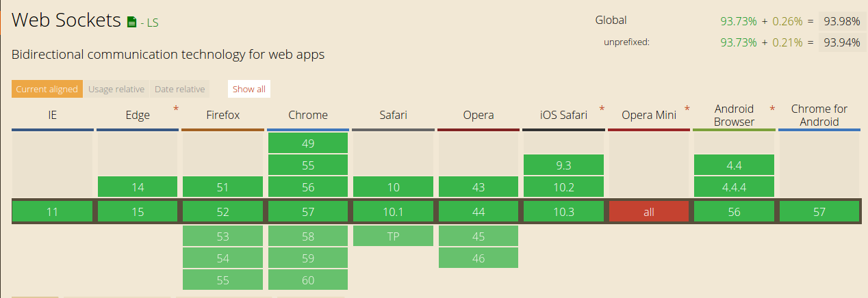Screen dimensions: 868x298
Task: Select the Chrome for Android 57 cell
Action: pos(819,212)
